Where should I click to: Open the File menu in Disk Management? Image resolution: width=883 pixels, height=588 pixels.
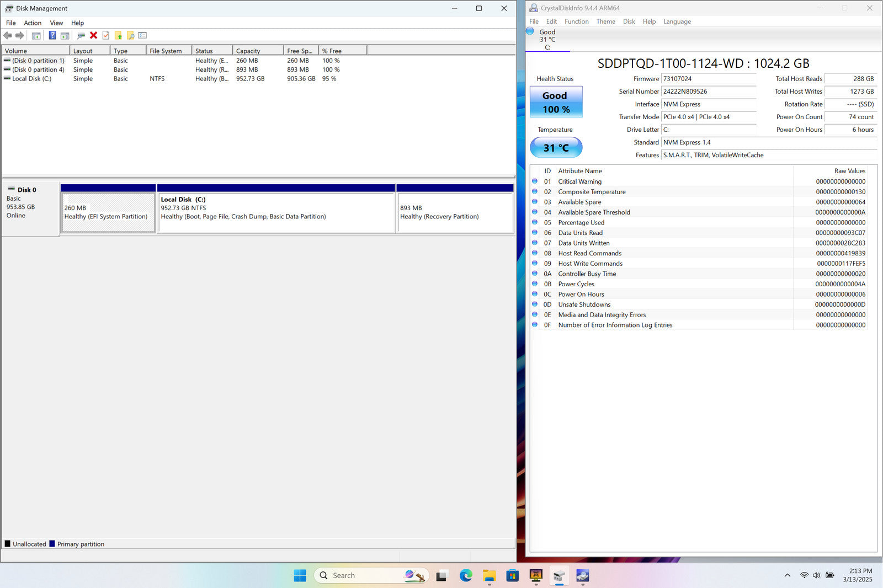(10, 23)
